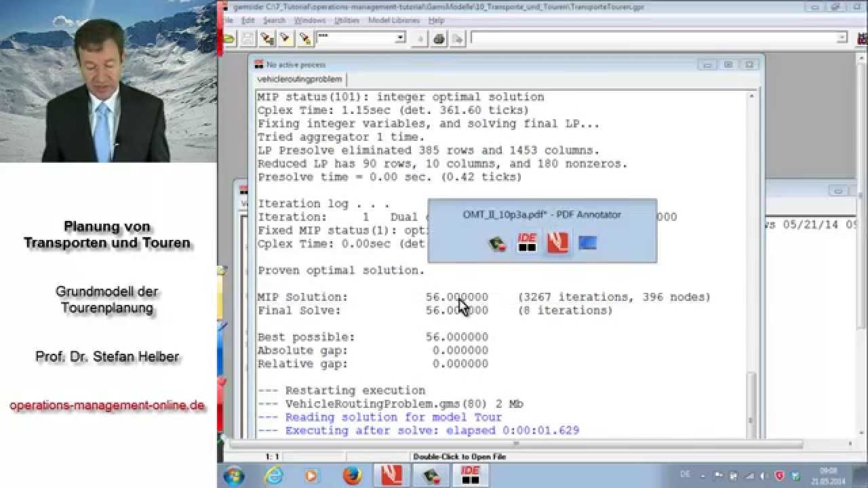
Task: Select the GAMS process icon in task switcher
Action: (498, 243)
